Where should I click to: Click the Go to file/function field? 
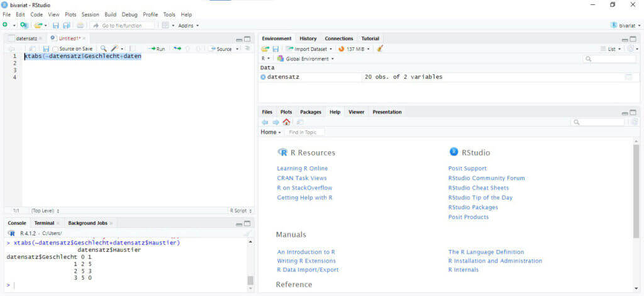[x=123, y=25]
